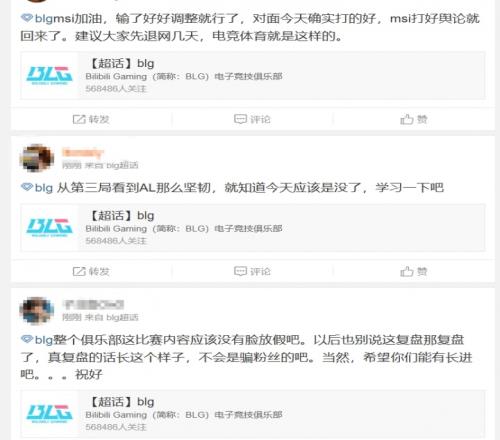Click the repost icon under the AL post
This screenshot has height=440, width=500.
click(79, 271)
